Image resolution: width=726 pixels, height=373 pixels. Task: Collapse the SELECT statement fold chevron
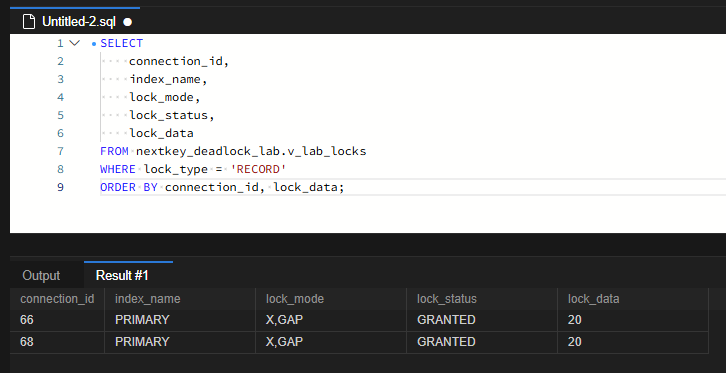[x=74, y=43]
